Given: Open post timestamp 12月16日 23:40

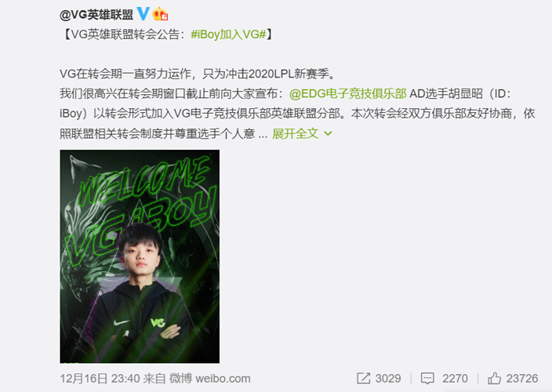Looking at the screenshot, I should click(100, 379).
